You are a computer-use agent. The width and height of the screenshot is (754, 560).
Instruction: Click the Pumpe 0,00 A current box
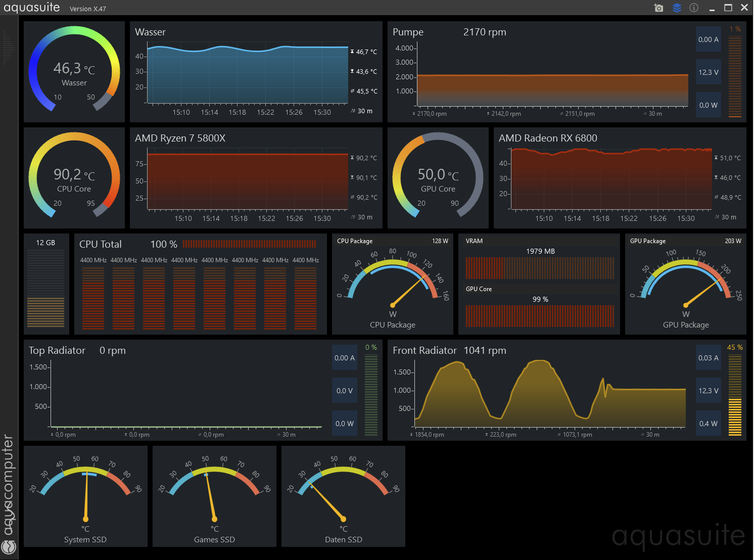tap(708, 39)
